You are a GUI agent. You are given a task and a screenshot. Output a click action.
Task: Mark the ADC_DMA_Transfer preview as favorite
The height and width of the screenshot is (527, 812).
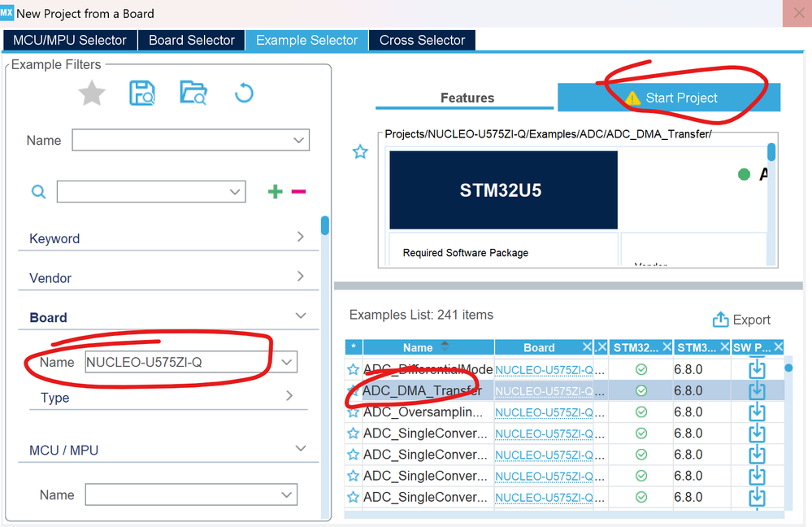[360, 152]
